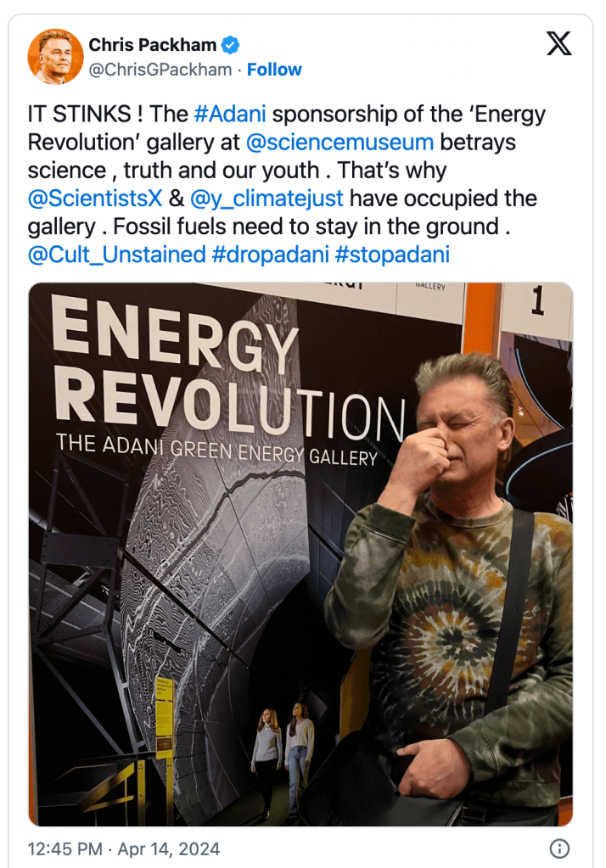Image resolution: width=606 pixels, height=868 pixels.
Task: Click the X logo icon
Action: coord(558,44)
